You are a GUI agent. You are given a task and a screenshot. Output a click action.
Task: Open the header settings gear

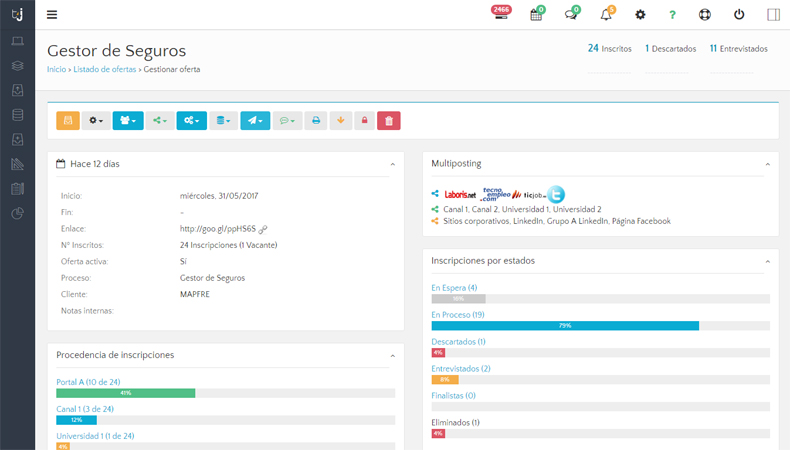tap(640, 15)
